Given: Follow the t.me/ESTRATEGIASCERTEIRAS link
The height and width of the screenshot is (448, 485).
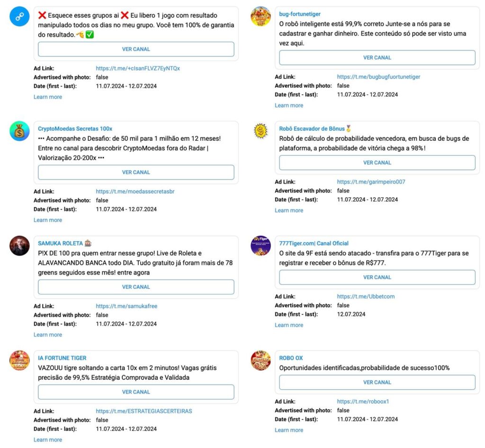Looking at the screenshot, I should [x=144, y=411].
